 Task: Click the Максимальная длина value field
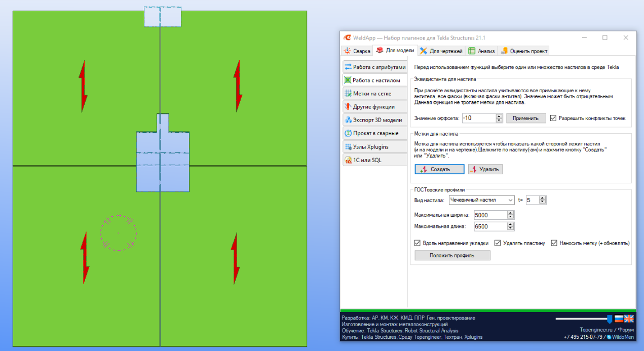pyautogui.click(x=491, y=227)
